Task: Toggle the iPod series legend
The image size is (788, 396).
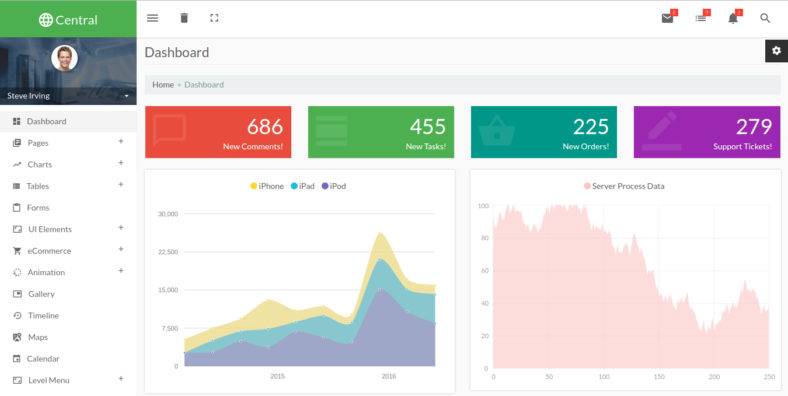Action: 334,186
